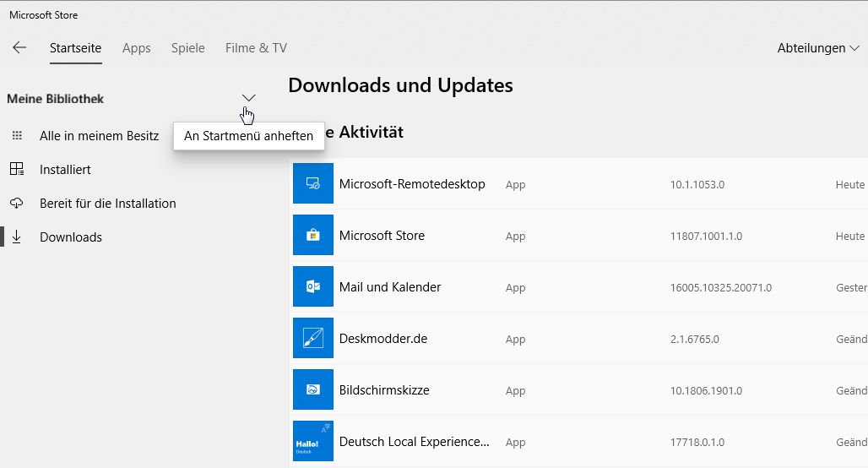Open the Mail und Kalender entry name
This screenshot has width=868, height=468.
coord(389,287)
